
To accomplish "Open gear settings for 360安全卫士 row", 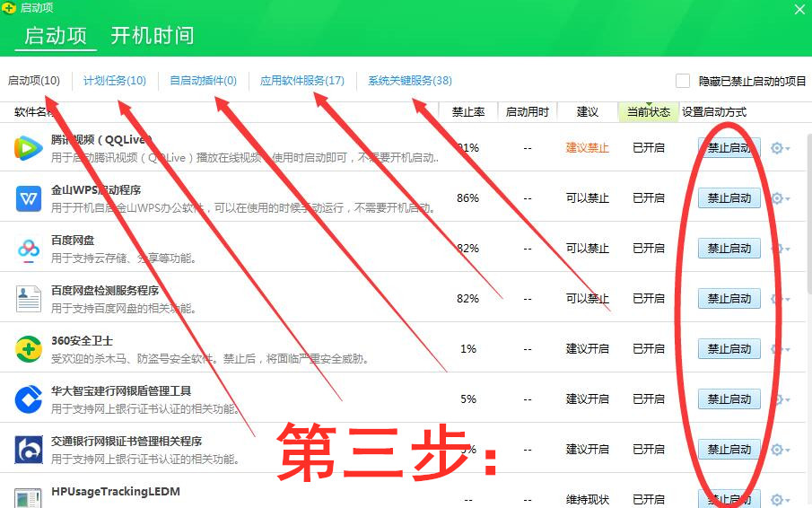I will [x=780, y=349].
